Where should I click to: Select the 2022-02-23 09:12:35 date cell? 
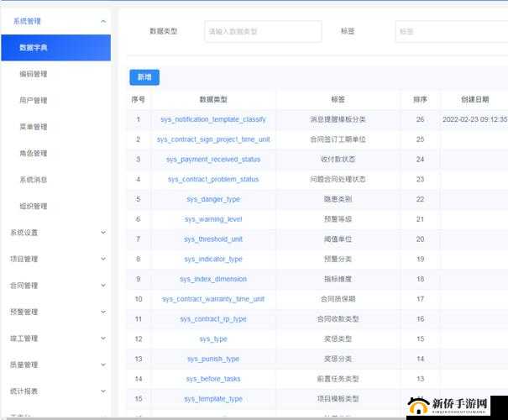coord(475,119)
